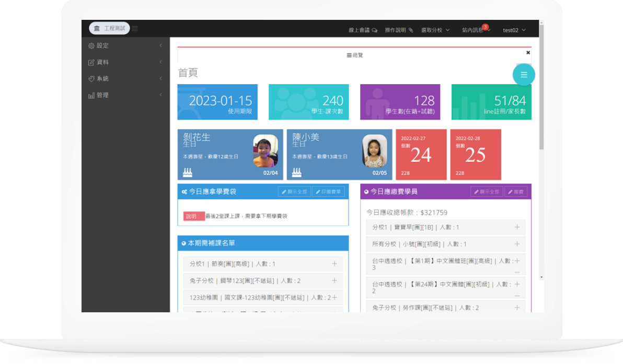Screen dimensions: 623x364
Task: Click 印繳費單 button in 今日應拿學費袋
Action: [328, 192]
